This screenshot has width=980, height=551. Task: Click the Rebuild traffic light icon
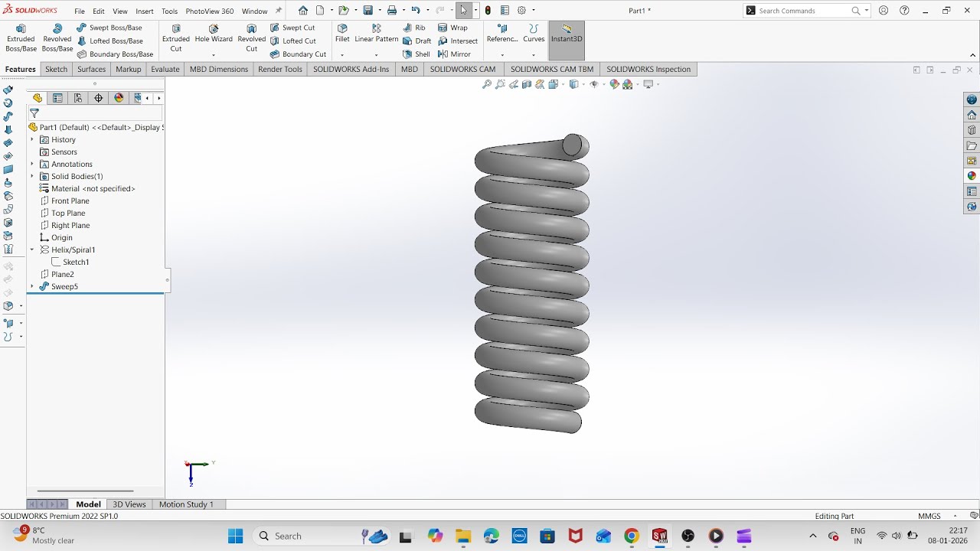(488, 11)
